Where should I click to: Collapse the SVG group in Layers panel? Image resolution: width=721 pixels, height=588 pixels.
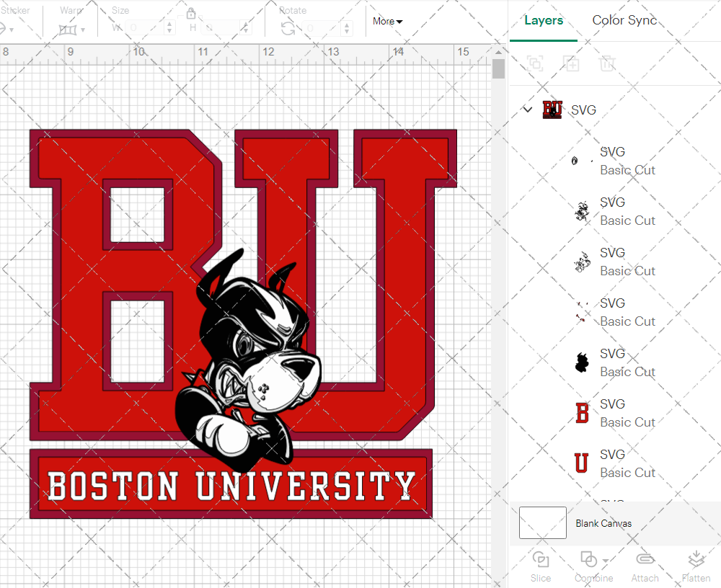pyautogui.click(x=527, y=110)
